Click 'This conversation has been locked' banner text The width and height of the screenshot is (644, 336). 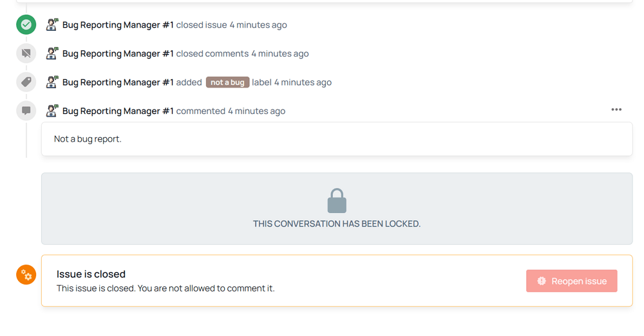337,224
